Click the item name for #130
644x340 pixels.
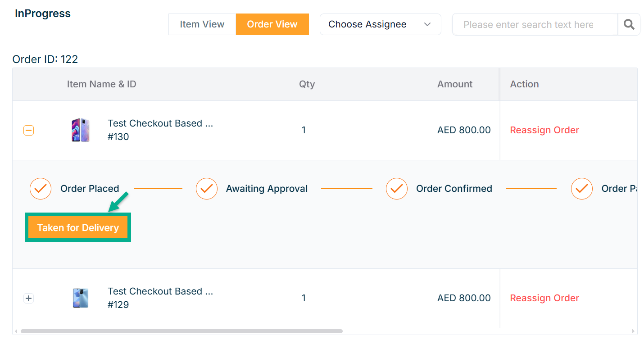click(160, 123)
